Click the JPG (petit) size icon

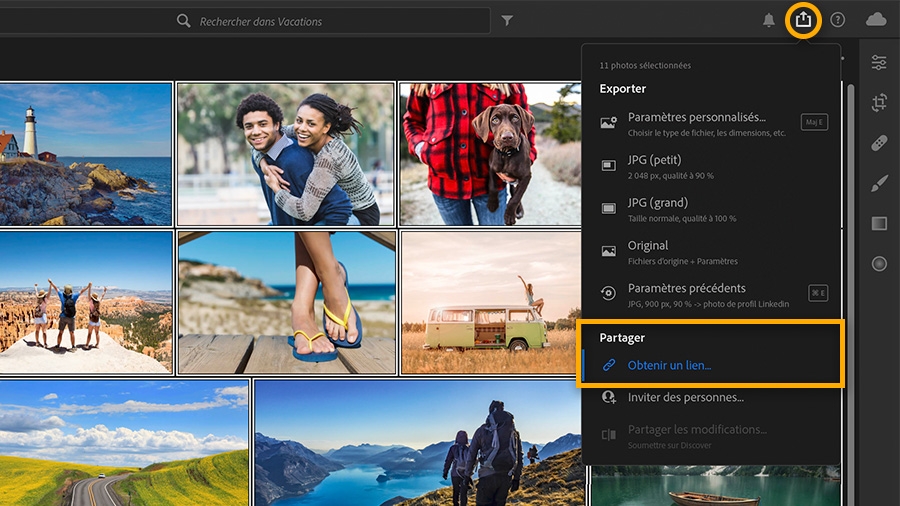(608, 166)
